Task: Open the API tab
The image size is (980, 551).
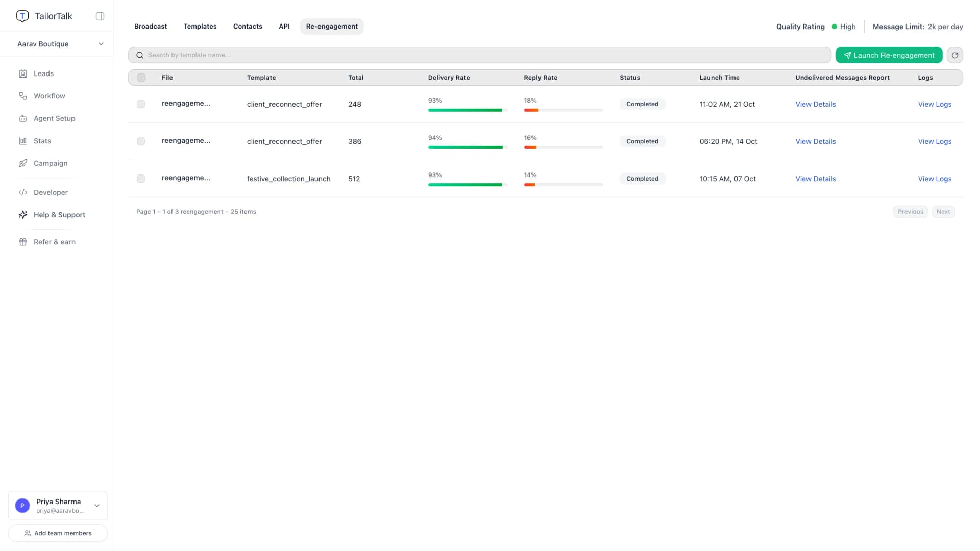Action: point(284,27)
